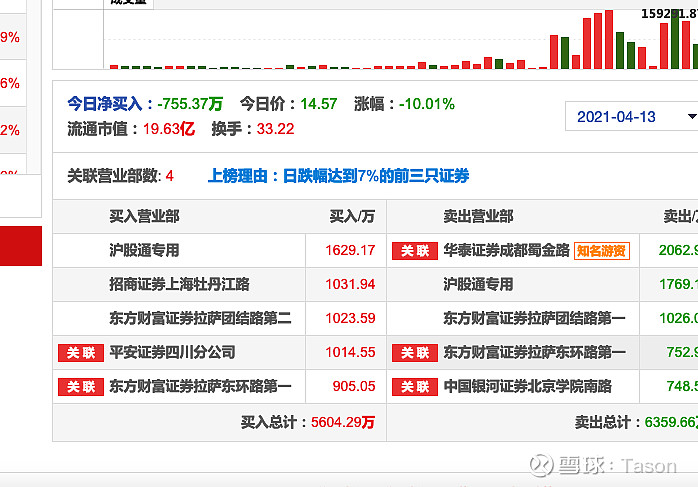Click 中国银河证券北京学院南路 seller

point(528,386)
